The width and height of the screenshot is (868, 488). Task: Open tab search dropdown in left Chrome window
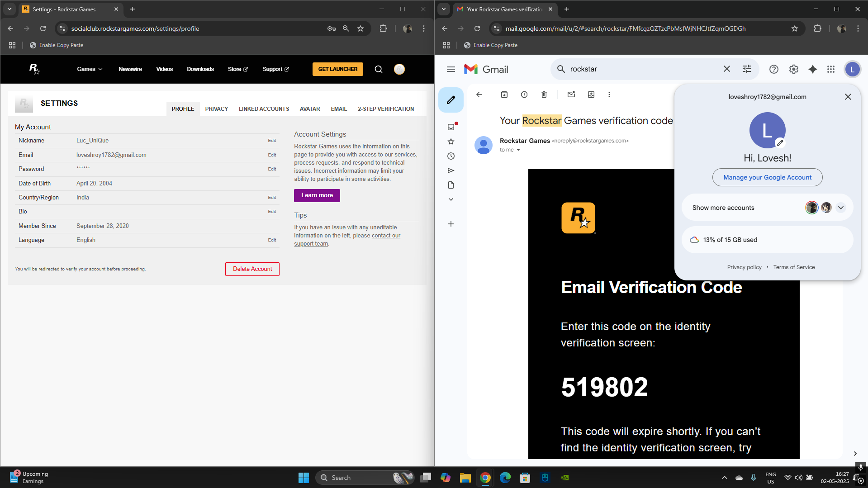pos(9,9)
